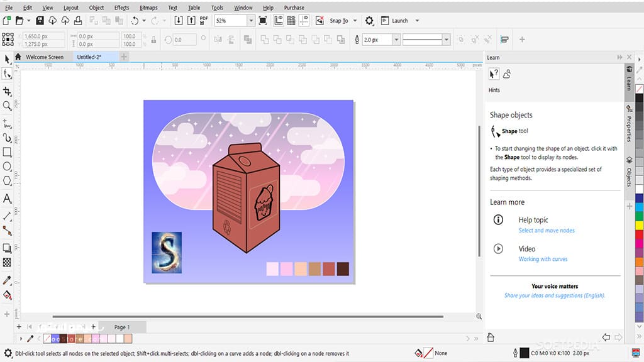The width and height of the screenshot is (644, 362).
Task: Add a new document tab
Action: tap(124, 57)
